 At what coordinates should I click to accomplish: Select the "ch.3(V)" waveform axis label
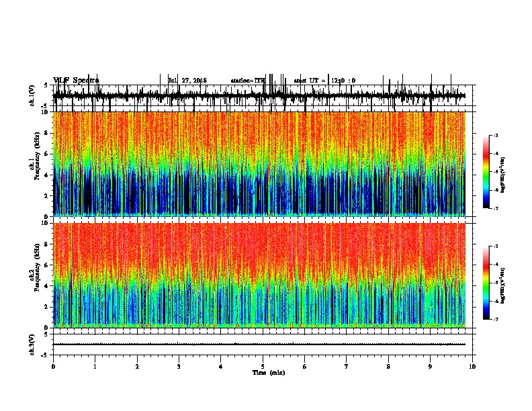32,345
